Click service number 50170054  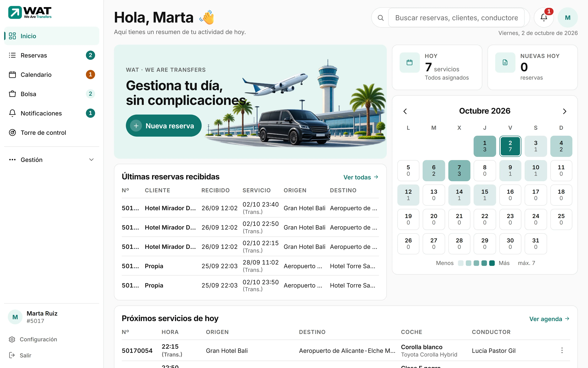coord(137,351)
